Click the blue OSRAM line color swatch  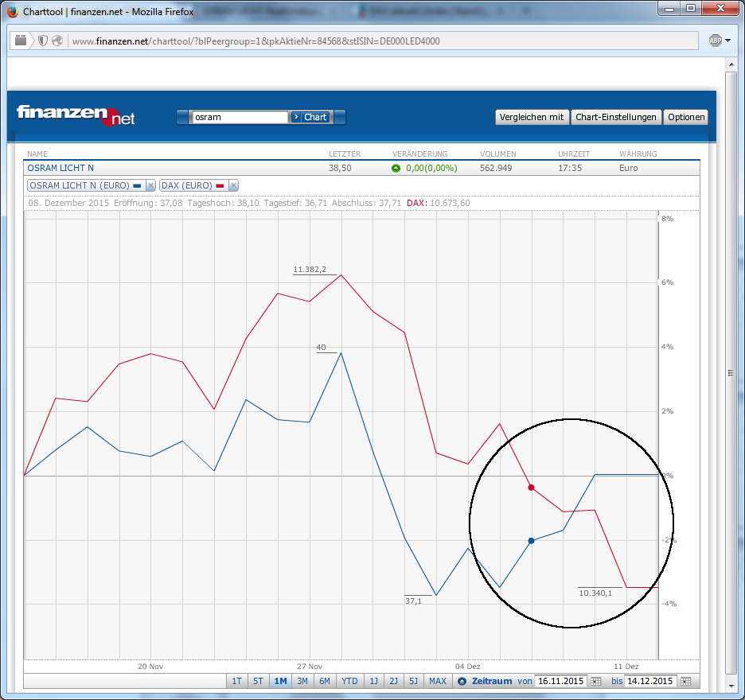[138, 185]
